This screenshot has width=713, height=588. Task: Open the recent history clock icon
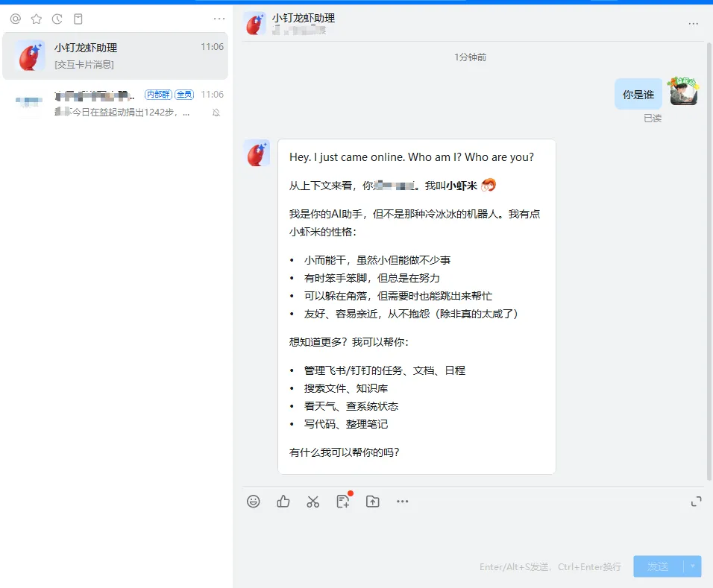57,19
